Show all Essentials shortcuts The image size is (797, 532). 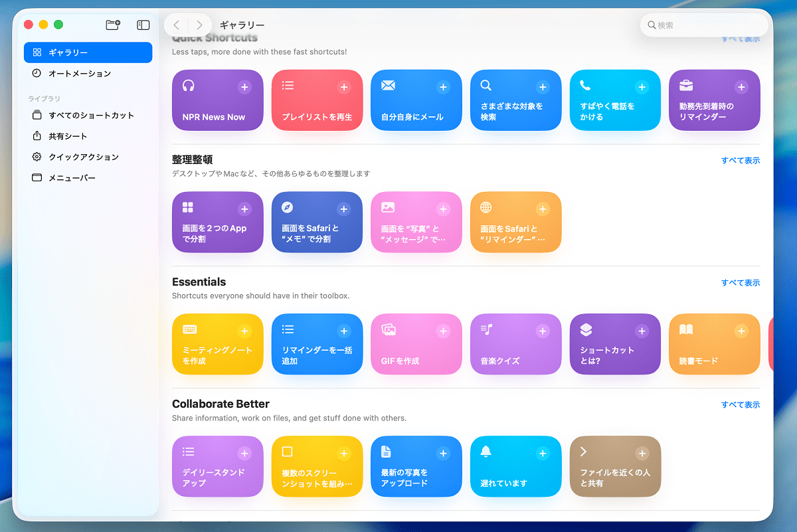pyautogui.click(x=741, y=283)
